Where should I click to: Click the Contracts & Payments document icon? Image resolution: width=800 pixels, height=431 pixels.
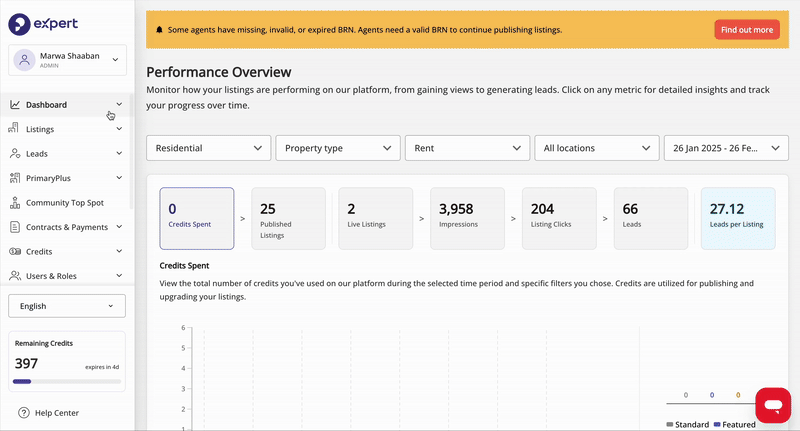click(15, 227)
